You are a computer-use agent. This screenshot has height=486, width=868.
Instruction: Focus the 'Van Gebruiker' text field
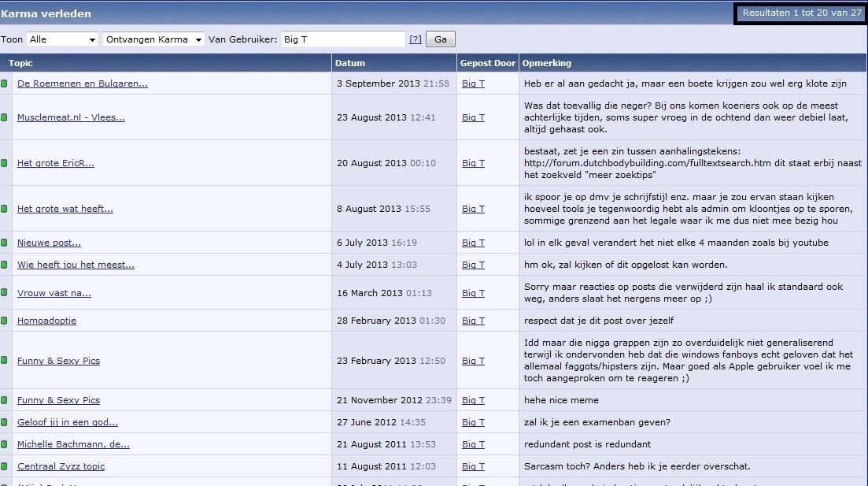point(342,39)
